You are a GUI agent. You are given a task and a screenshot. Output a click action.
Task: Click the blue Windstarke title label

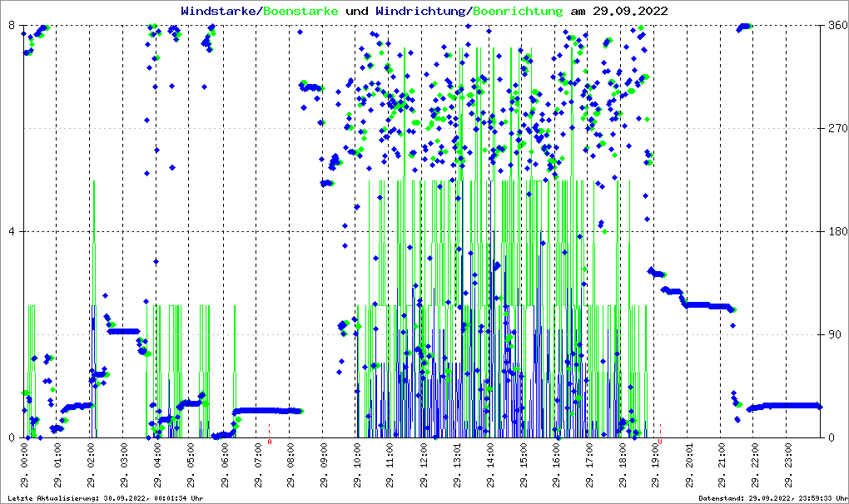pos(220,12)
